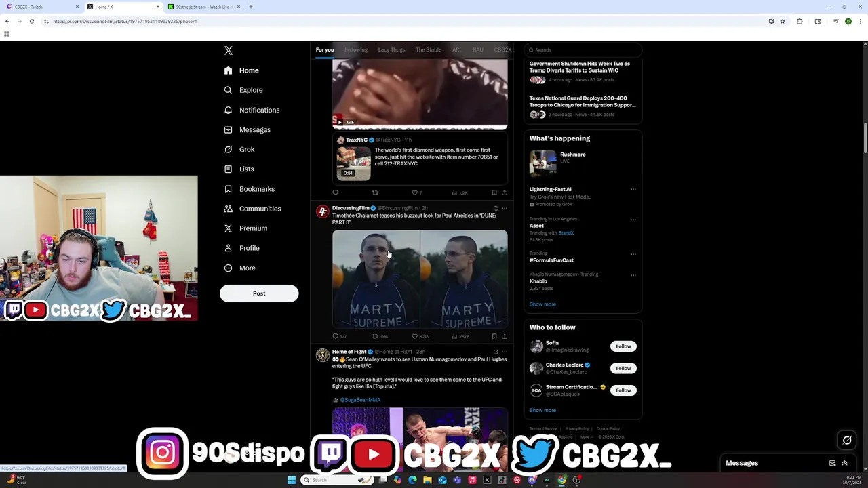
Task: Switch to the Following tab
Action: (x=356, y=49)
